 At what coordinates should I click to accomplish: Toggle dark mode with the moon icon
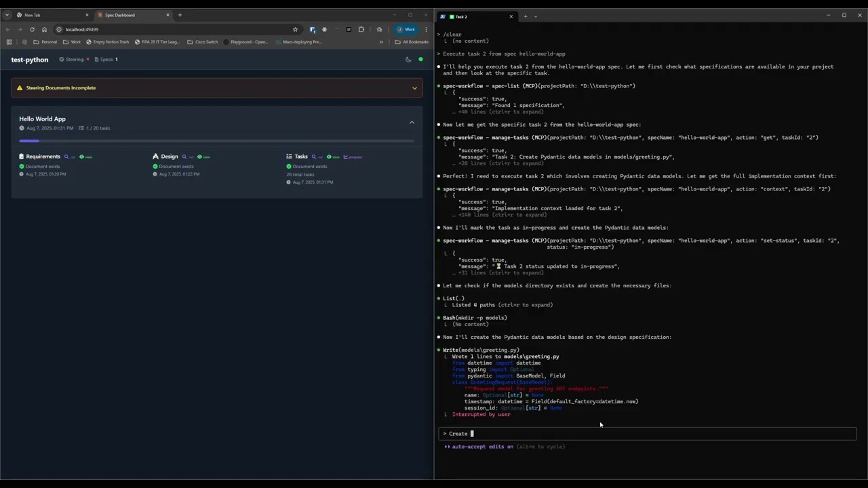click(x=408, y=60)
